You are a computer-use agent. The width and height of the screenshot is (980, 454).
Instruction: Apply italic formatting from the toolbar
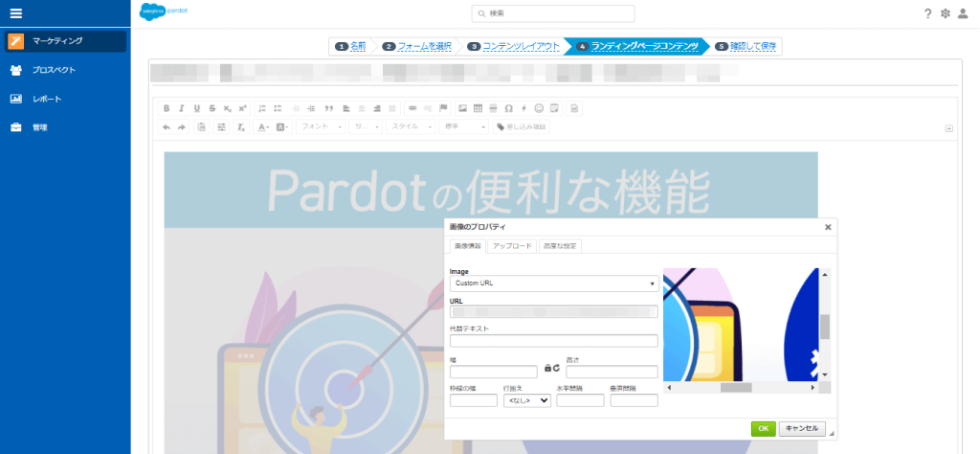click(x=182, y=108)
